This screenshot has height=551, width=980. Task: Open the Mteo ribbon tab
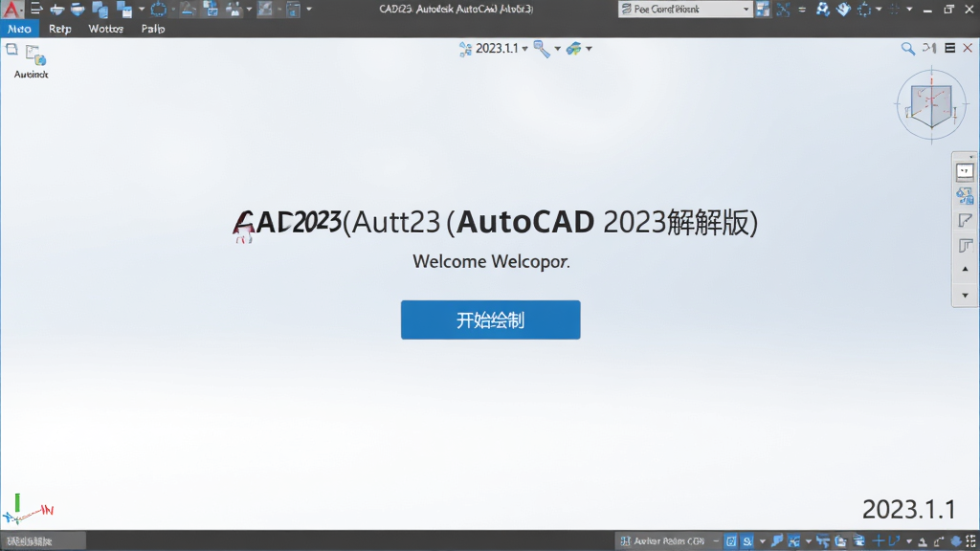pyautogui.click(x=19, y=29)
